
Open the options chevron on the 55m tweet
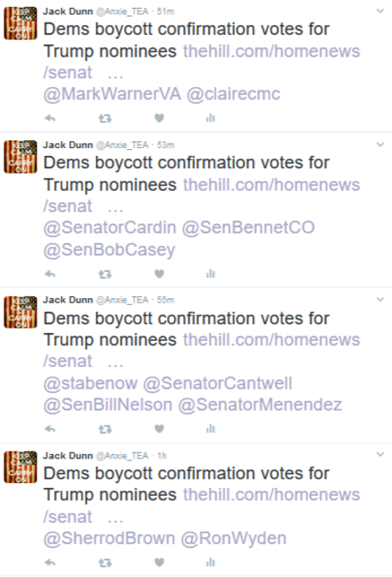pos(380,300)
